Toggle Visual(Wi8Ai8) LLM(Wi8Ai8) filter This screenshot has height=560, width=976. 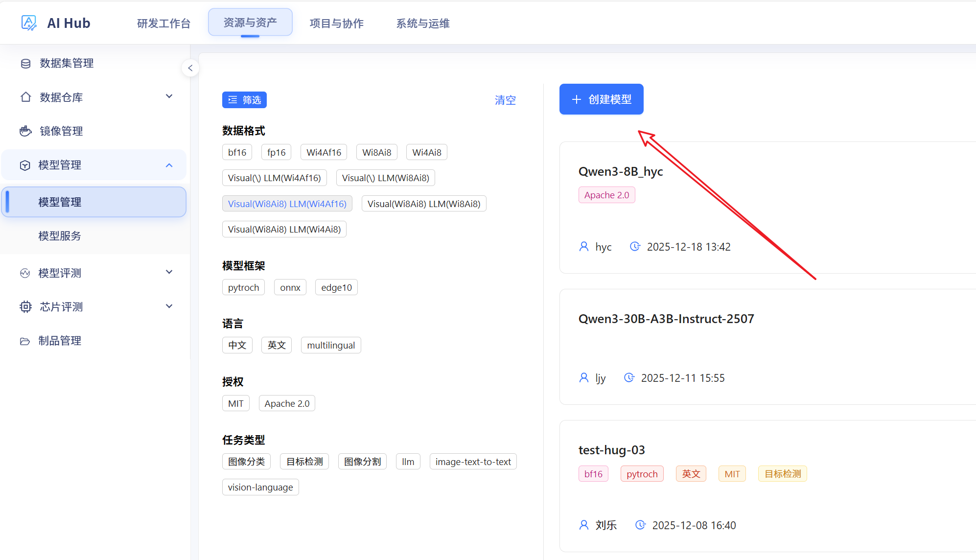(x=424, y=204)
